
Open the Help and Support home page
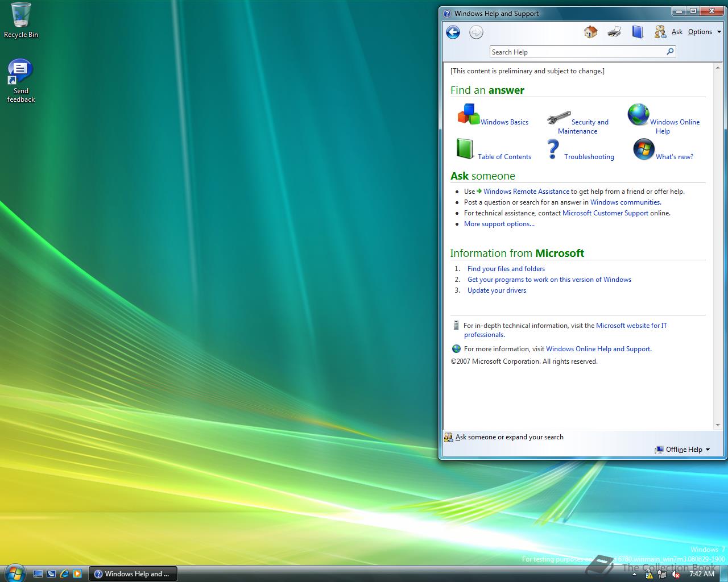coord(590,32)
